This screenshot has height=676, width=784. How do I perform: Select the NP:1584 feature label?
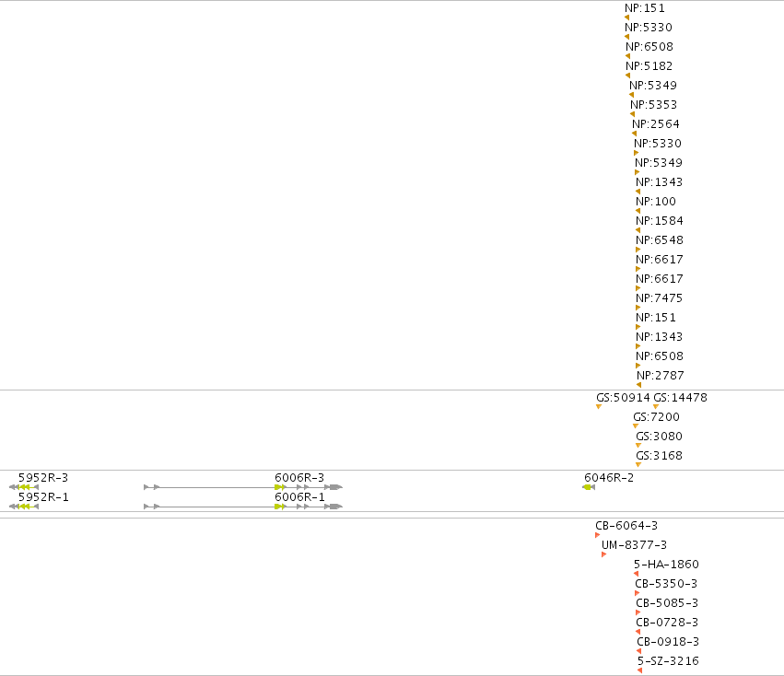[659, 221]
